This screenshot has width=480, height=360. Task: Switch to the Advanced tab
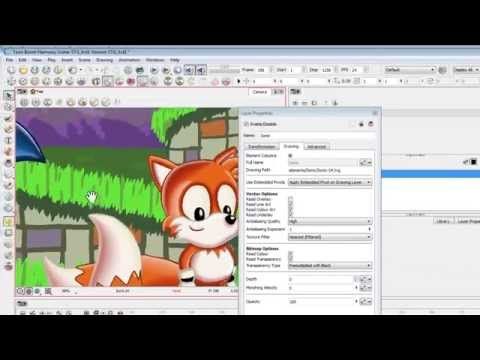point(316,147)
